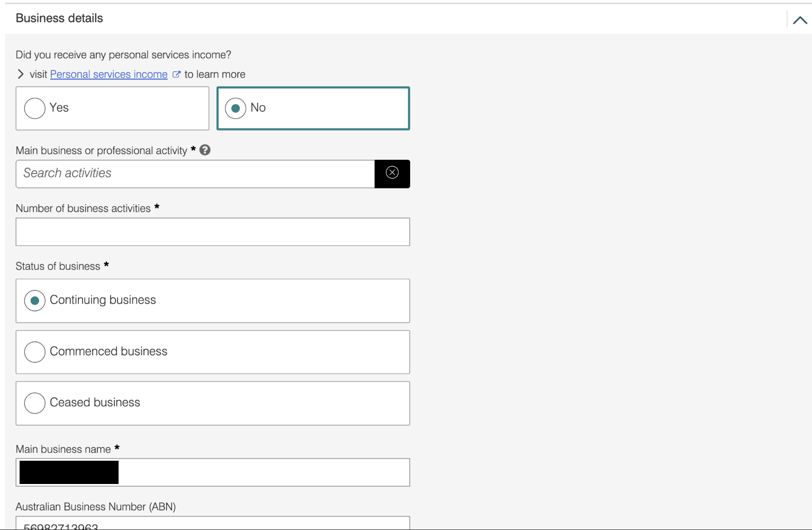Click the Number of business activities field
The width and height of the screenshot is (812, 530).
coord(213,232)
